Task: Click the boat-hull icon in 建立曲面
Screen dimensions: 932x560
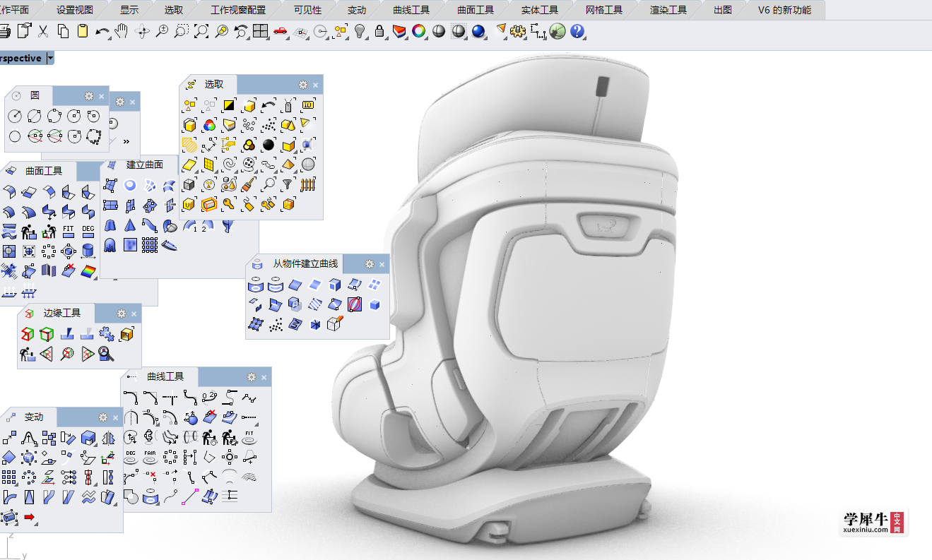Action: [x=170, y=245]
